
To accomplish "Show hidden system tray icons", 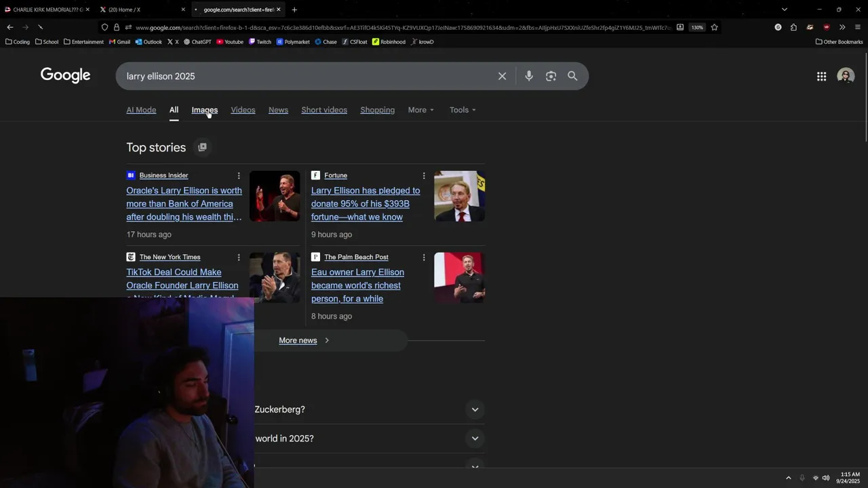I will (788, 478).
